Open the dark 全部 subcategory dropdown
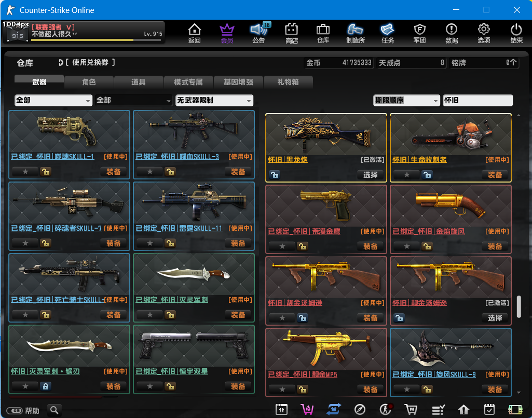 tap(134, 100)
